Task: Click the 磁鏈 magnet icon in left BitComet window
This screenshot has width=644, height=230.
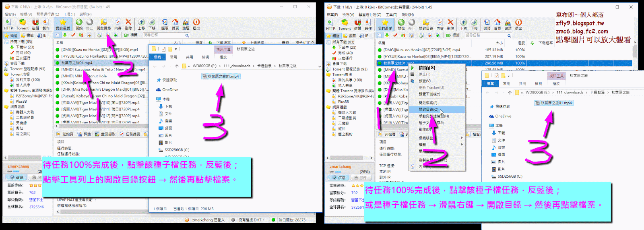Action: 35,24
